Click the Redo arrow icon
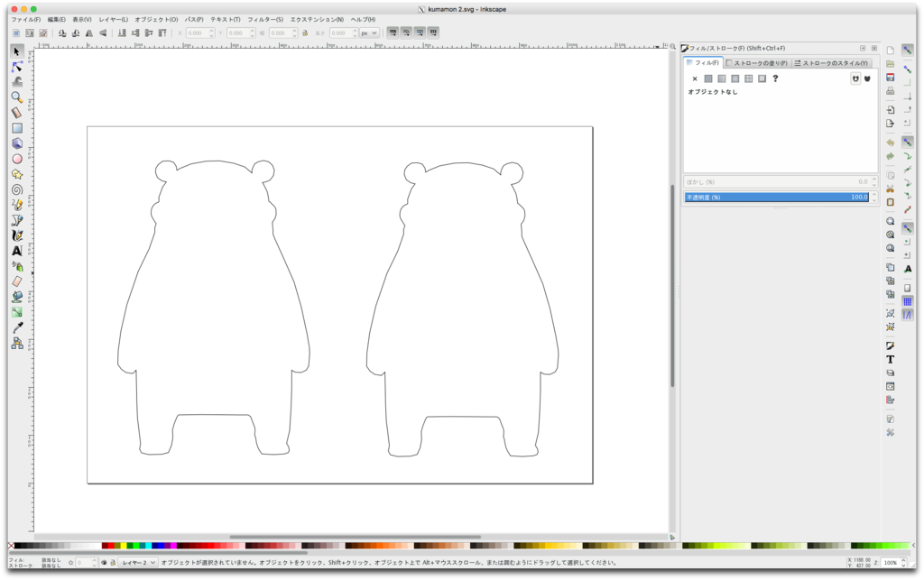924x580 pixels. (x=890, y=156)
